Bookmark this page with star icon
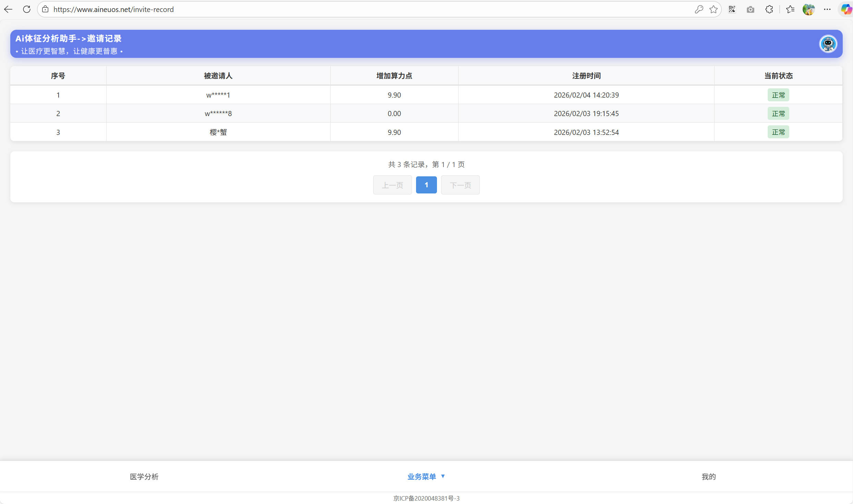Screen dimensions: 853x504 [714, 10]
